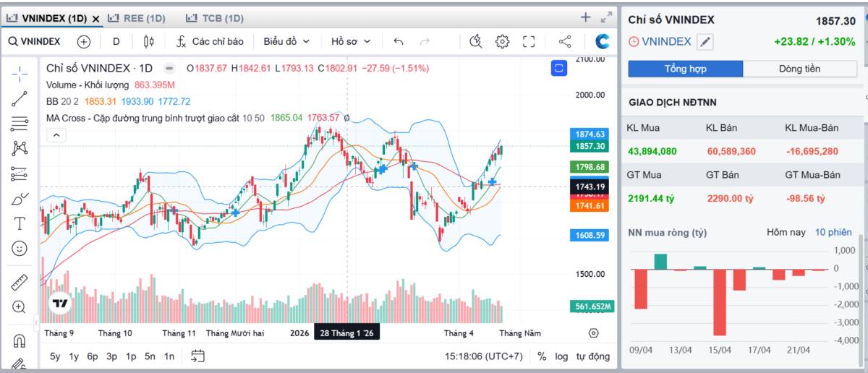This screenshot has height=373, width=868.
Task: Open the Dòng tiền tab
Action: 799,69
